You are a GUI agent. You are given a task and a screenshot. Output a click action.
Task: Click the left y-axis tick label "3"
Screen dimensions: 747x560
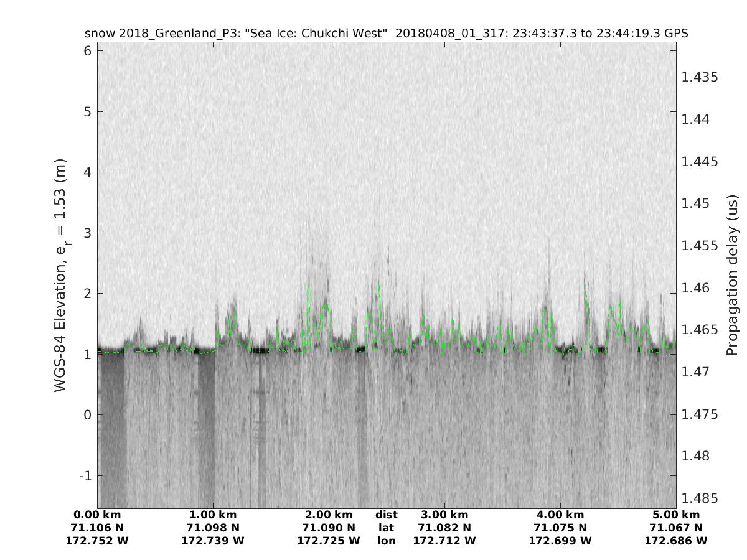[x=88, y=233]
